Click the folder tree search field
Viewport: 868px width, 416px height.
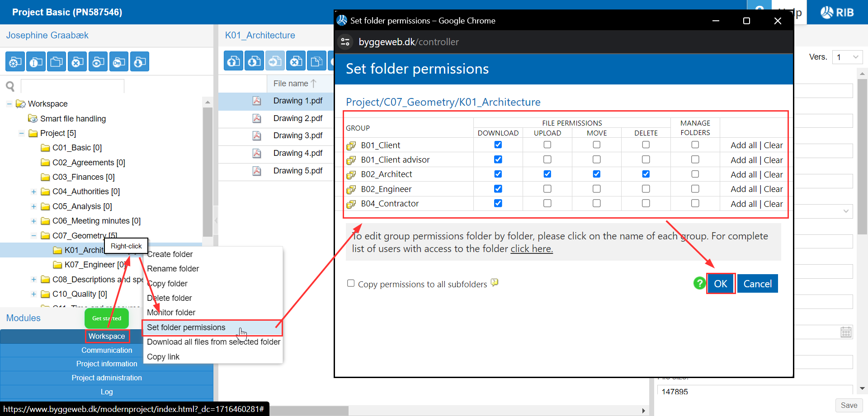72,86
